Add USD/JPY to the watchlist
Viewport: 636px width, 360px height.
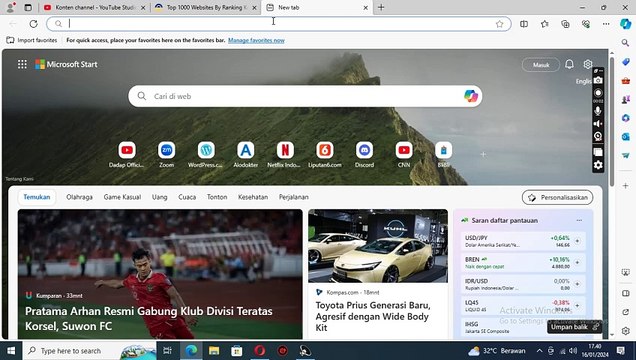577,241
